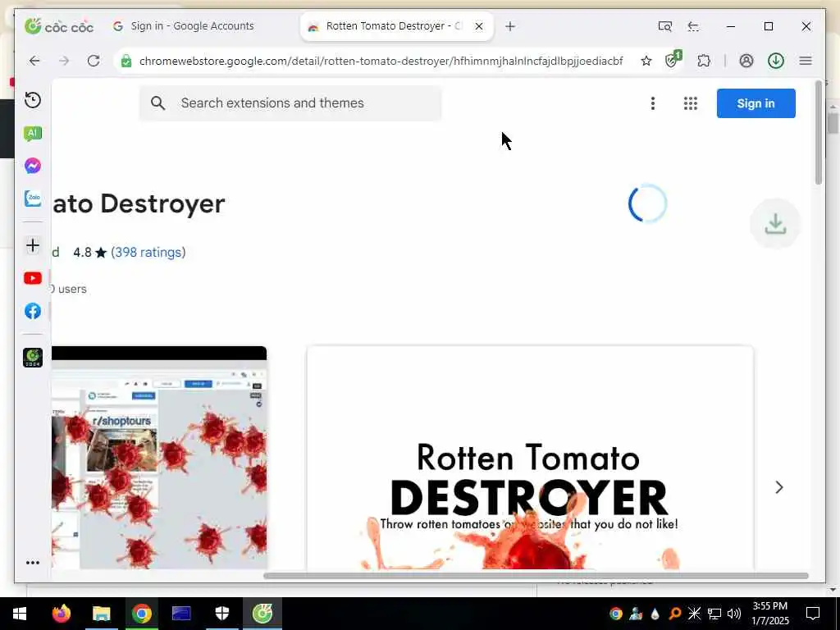Screen dimensions: 840x630
Task: Open Firefox from the taskbar
Action: tap(61, 614)
